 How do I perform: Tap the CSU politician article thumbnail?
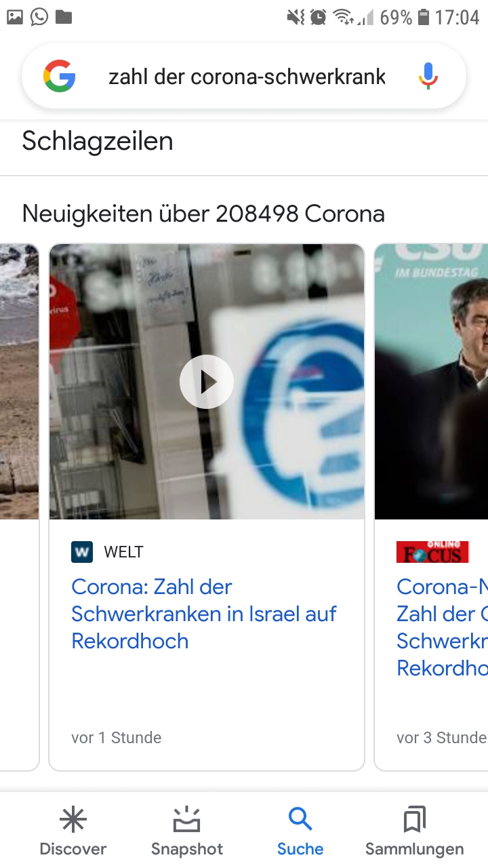pyautogui.click(x=431, y=382)
